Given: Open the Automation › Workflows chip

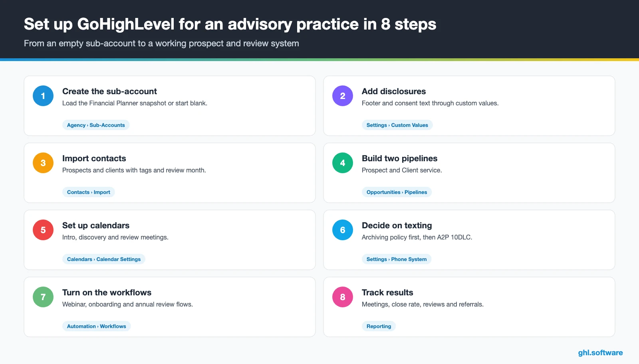Looking at the screenshot, I should pos(97,326).
